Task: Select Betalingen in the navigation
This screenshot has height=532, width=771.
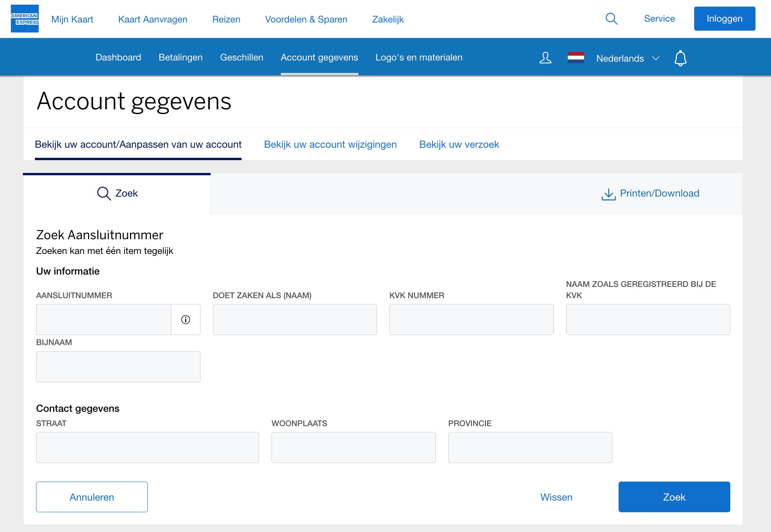Action: pos(180,57)
